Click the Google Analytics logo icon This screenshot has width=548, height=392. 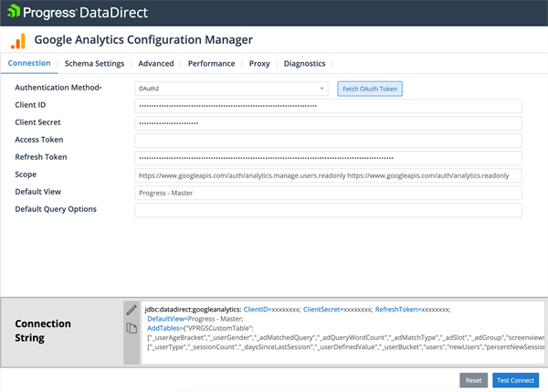(x=17, y=41)
